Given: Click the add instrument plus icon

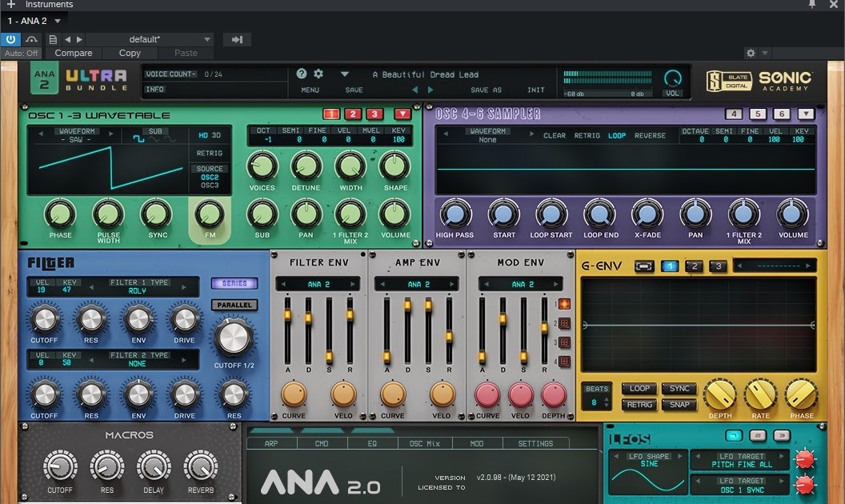Looking at the screenshot, I should [10, 4].
